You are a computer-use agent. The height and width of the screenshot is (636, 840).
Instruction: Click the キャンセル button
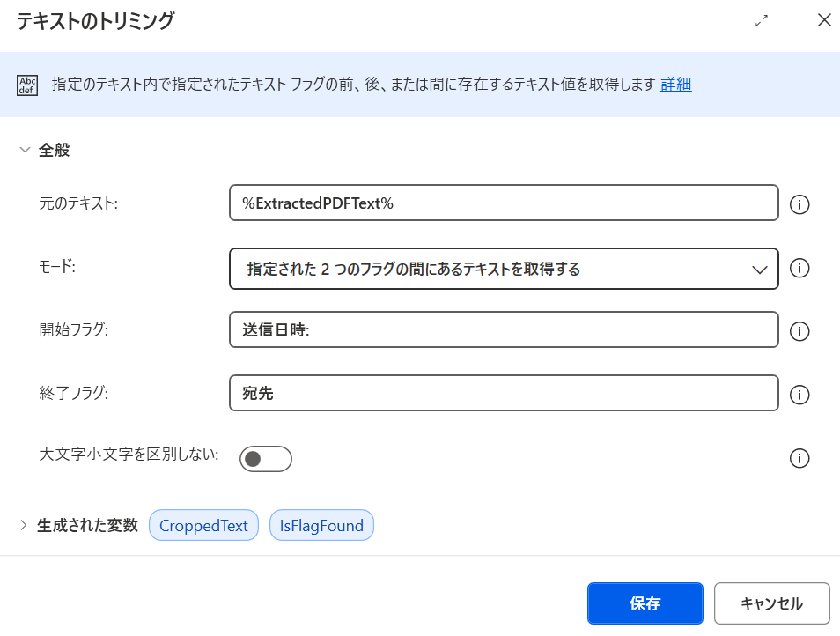click(x=772, y=603)
